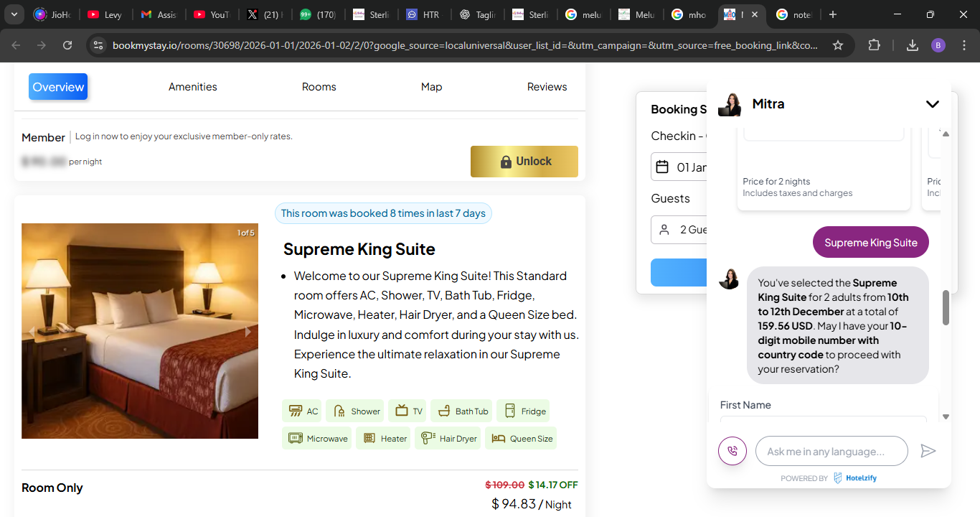
Task: Click the chat scrollbar up arrow
Action: 946,134
